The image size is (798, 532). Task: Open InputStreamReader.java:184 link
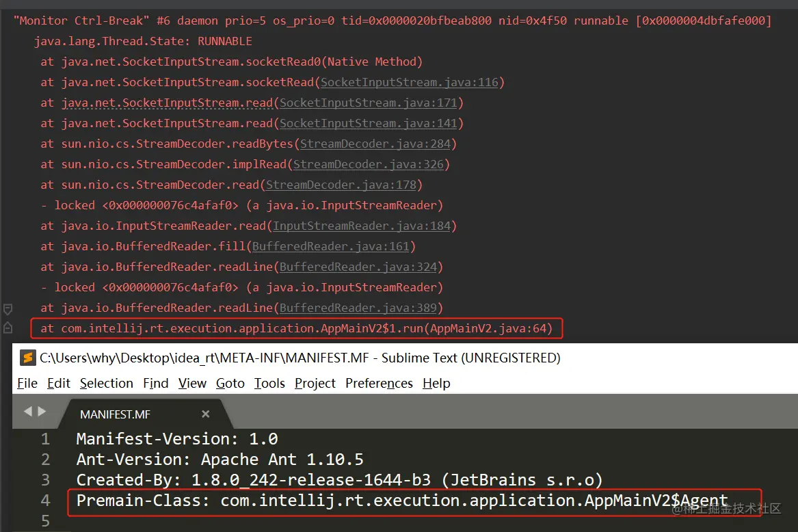coord(362,226)
